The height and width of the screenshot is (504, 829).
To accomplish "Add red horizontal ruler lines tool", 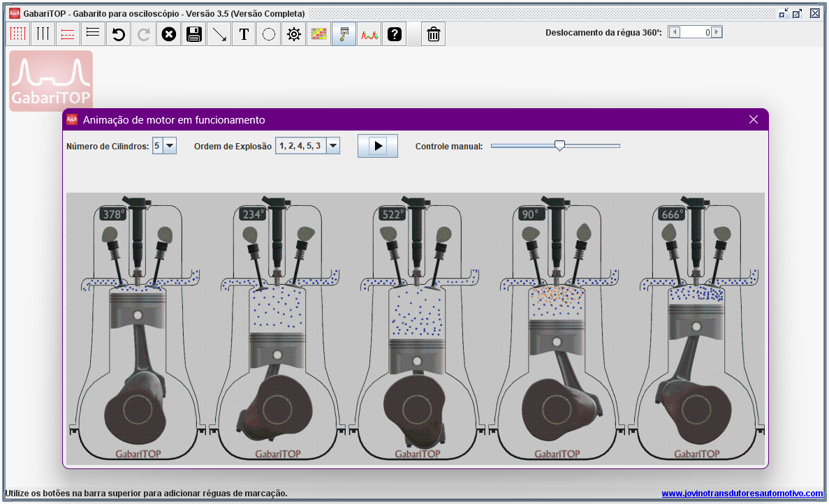I will (68, 34).
